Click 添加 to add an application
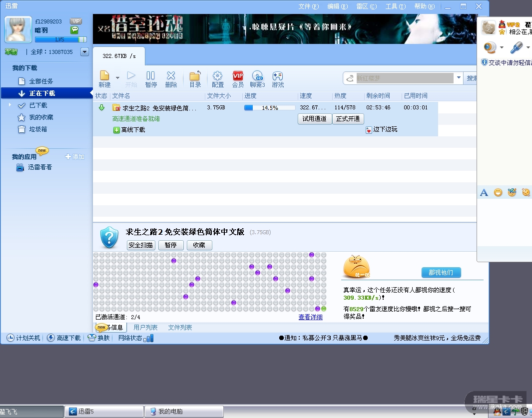The width and height of the screenshot is (532, 418). click(x=74, y=157)
